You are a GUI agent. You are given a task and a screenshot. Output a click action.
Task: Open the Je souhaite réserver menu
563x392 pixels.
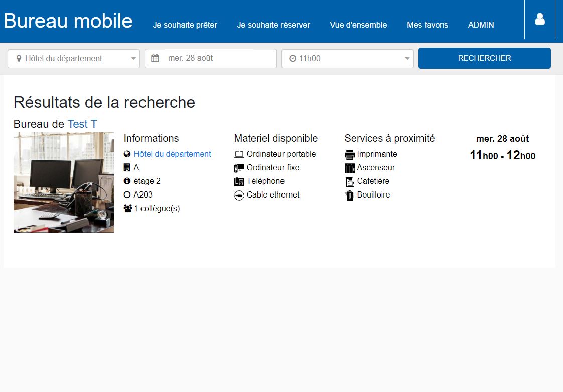(273, 25)
